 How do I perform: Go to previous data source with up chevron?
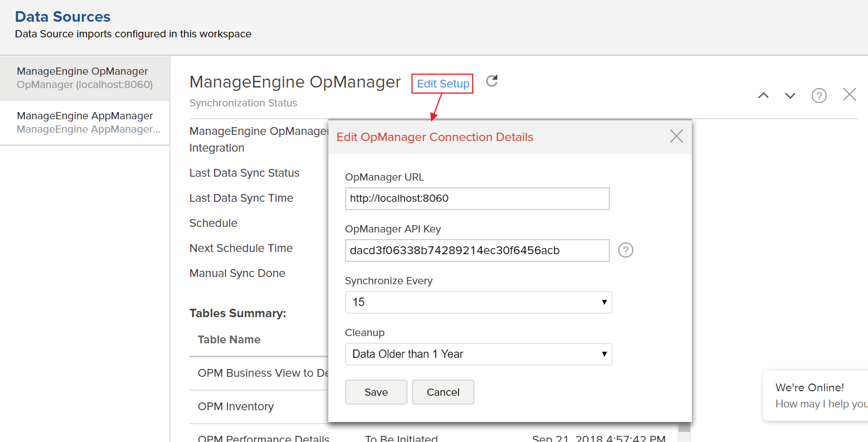click(763, 95)
